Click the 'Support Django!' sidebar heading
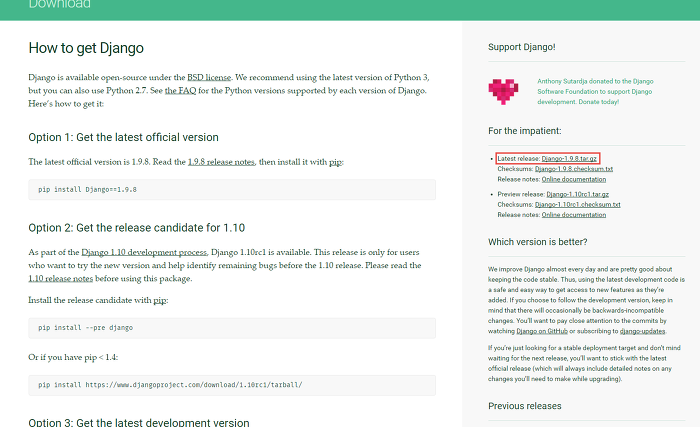 click(521, 47)
